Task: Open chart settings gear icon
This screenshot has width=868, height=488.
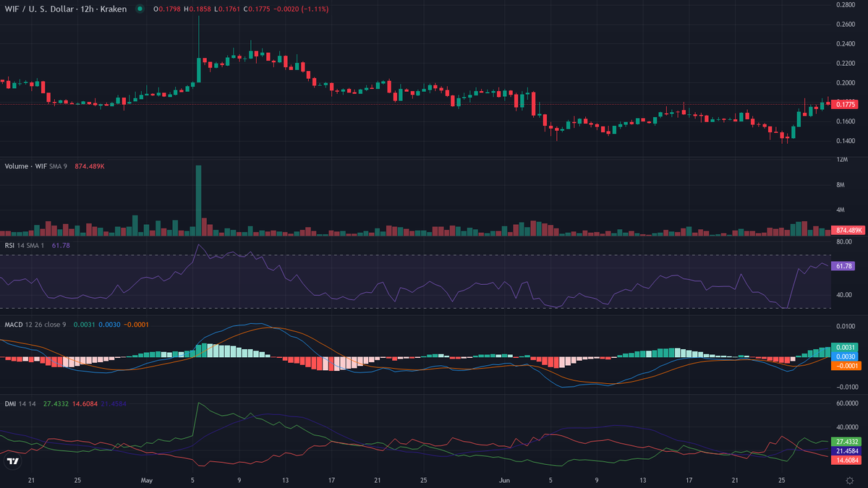Action: (849, 480)
